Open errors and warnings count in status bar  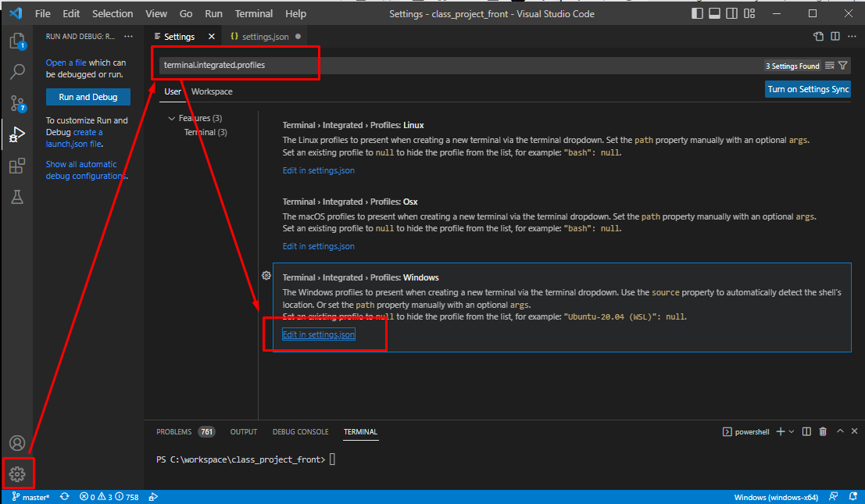pos(109,497)
